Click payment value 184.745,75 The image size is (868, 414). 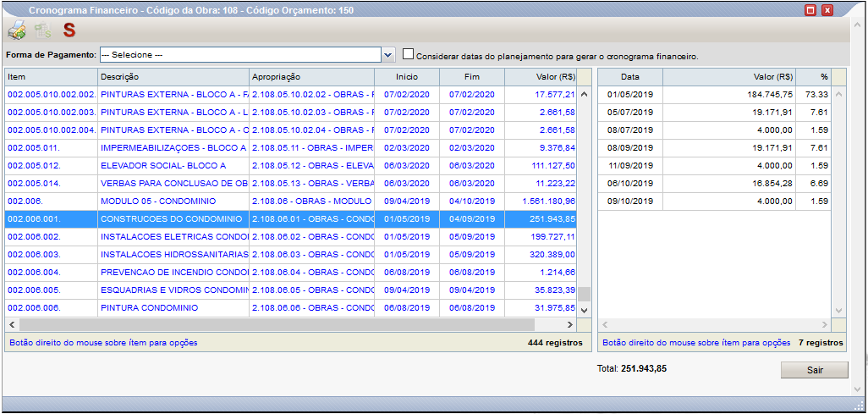770,95
